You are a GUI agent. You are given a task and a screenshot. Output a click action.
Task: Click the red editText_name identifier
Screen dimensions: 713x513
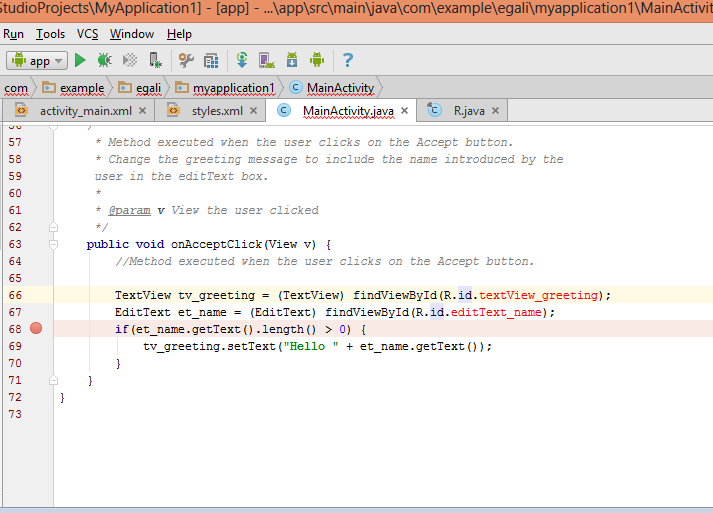[x=496, y=312]
